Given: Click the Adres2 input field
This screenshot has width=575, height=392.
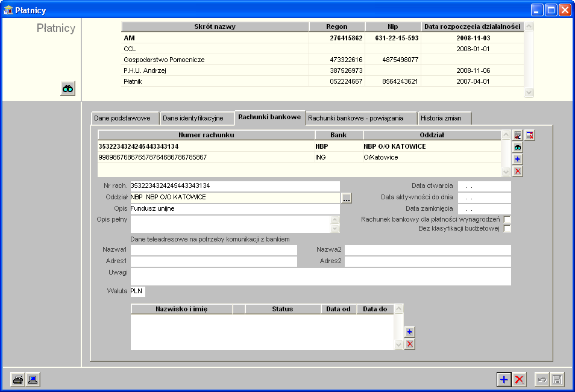Looking at the screenshot, I should click(x=428, y=261).
